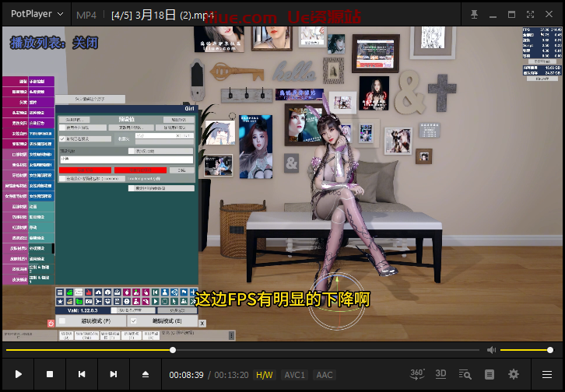Show the playlist panel icon
Image resolution: width=565 pixels, height=392 pixels.
pos(490,374)
